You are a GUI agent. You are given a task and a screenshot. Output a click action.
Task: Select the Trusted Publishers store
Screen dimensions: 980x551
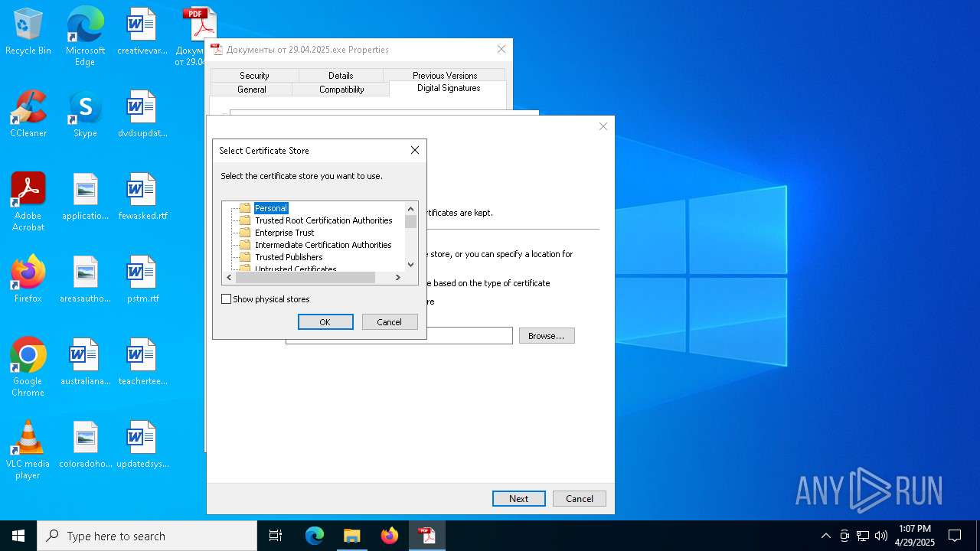pos(289,257)
